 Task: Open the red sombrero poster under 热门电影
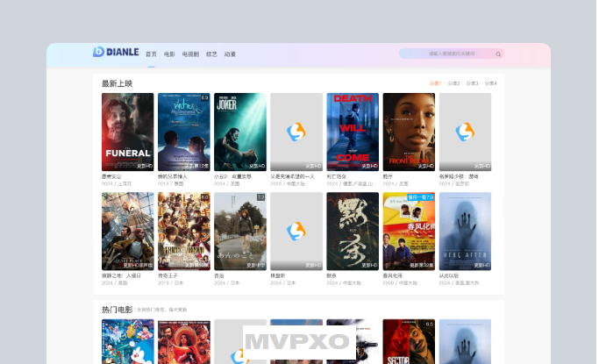pyautogui.click(x=184, y=342)
